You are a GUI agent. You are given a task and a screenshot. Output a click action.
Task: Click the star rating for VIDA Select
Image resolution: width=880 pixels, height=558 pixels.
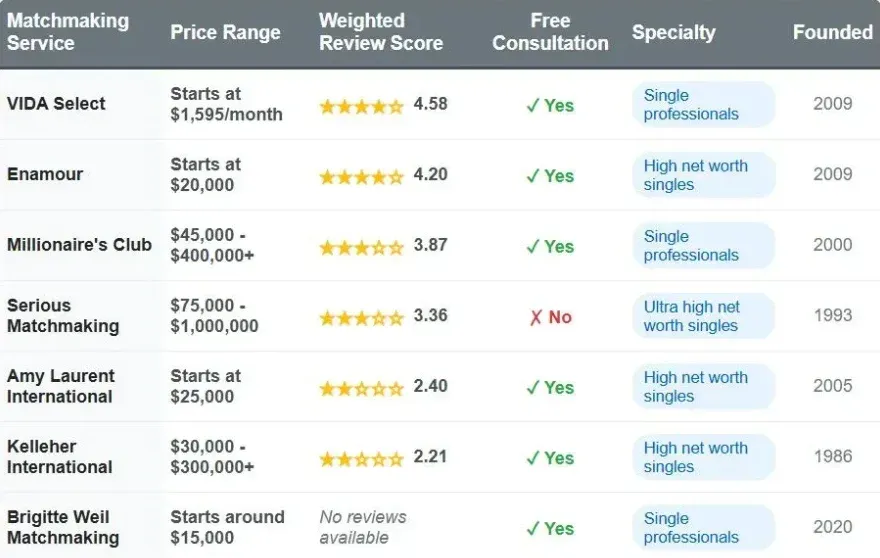[x=361, y=106]
